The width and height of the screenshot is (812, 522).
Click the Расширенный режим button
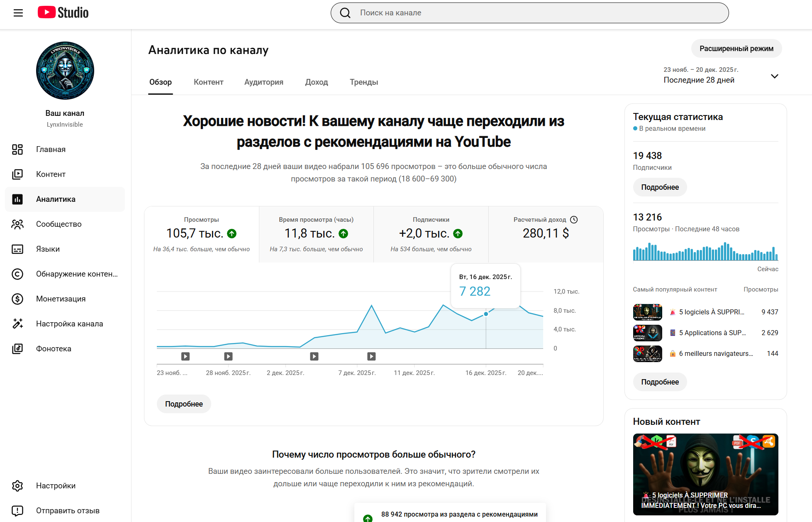736,49
